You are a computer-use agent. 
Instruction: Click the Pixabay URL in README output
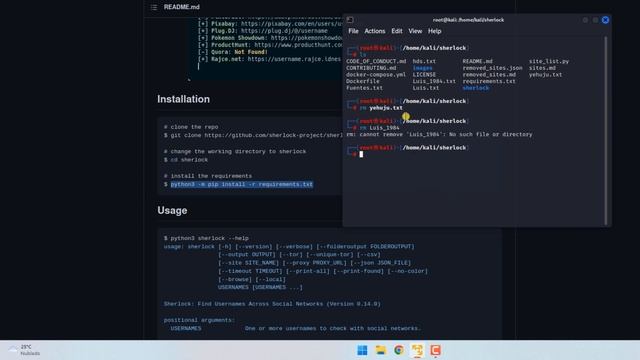[x=292, y=24]
